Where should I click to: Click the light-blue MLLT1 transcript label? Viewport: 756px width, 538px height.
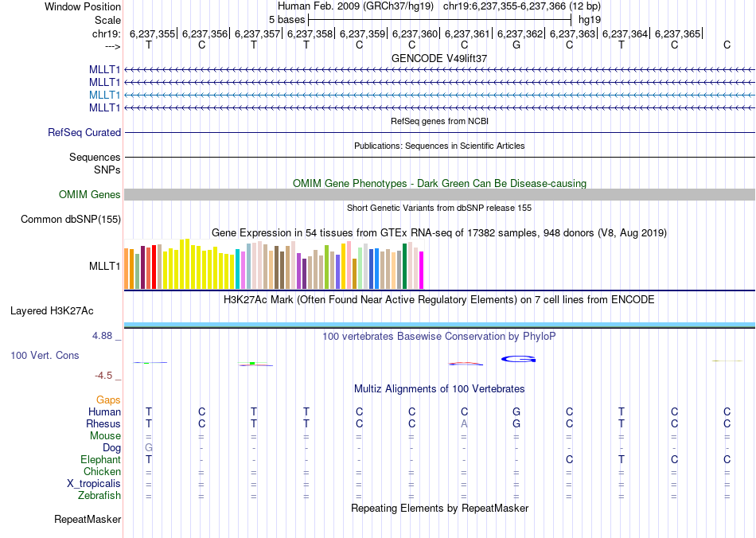(x=104, y=95)
